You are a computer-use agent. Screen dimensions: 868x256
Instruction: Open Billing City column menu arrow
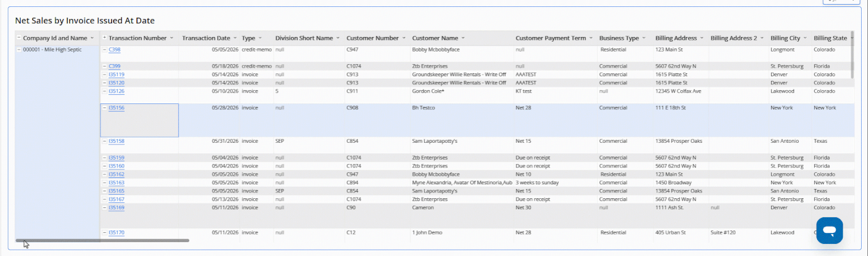[805, 38]
